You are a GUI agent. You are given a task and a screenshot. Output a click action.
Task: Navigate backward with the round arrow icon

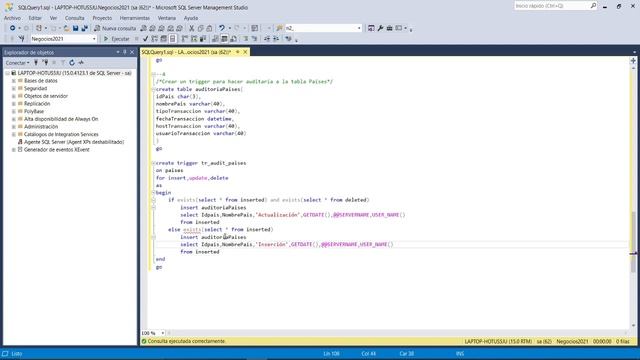coord(13,28)
